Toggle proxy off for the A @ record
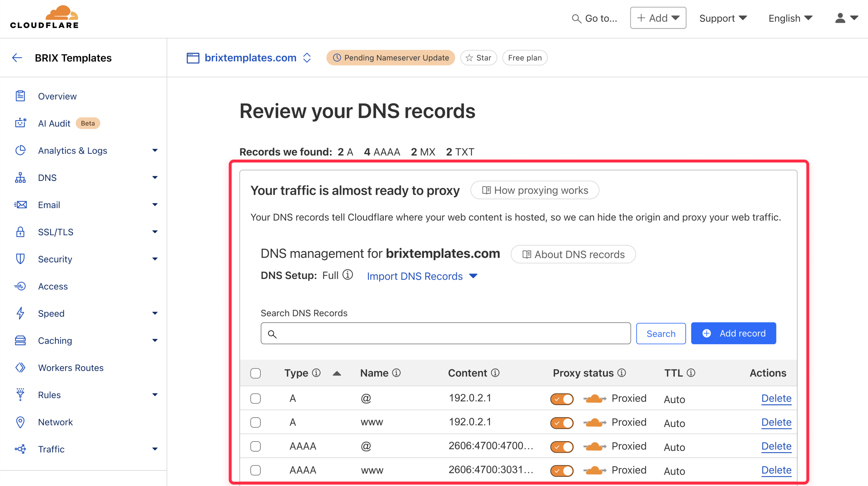The width and height of the screenshot is (868, 486). tap(562, 399)
